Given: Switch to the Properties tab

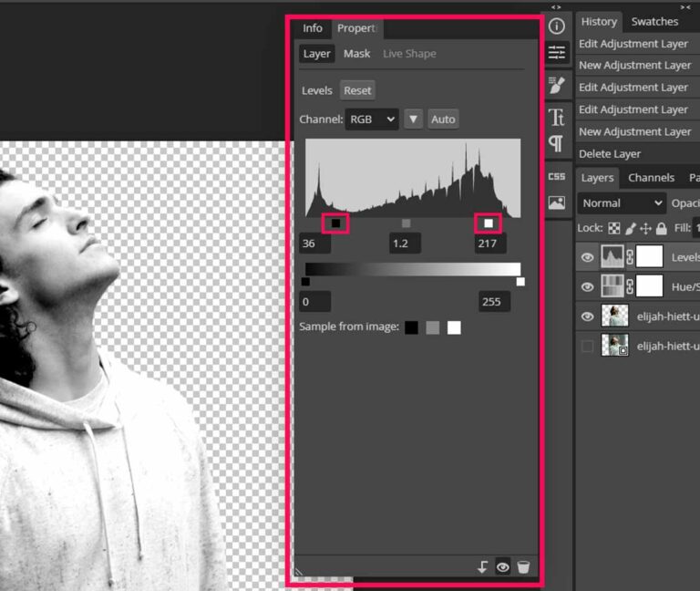Looking at the screenshot, I should [356, 28].
